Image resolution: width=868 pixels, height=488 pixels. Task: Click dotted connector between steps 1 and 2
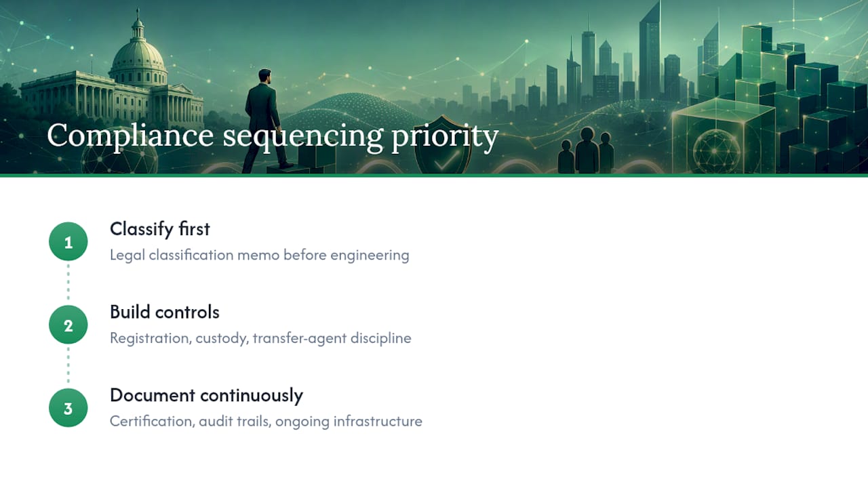pos(68,283)
